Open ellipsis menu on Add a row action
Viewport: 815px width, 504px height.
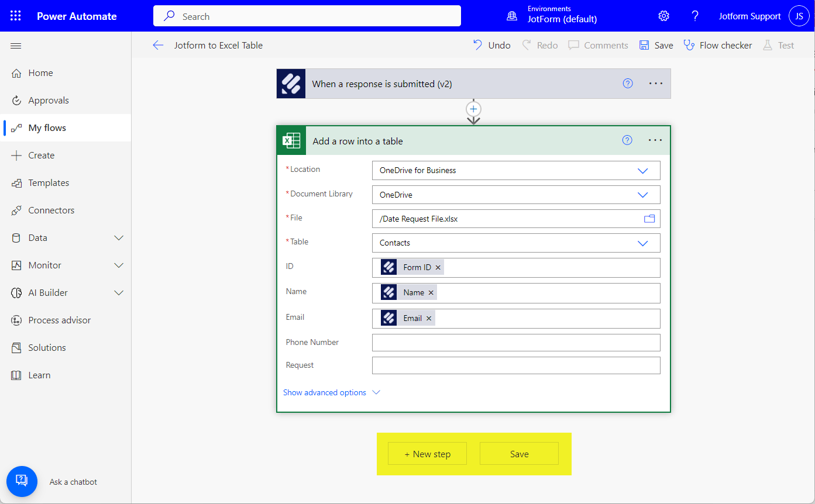click(655, 140)
